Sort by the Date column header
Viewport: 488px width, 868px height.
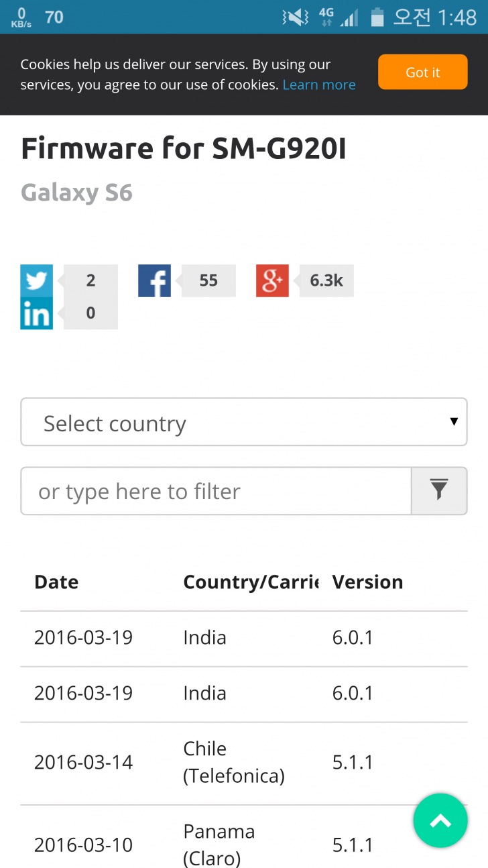coord(56,582)
